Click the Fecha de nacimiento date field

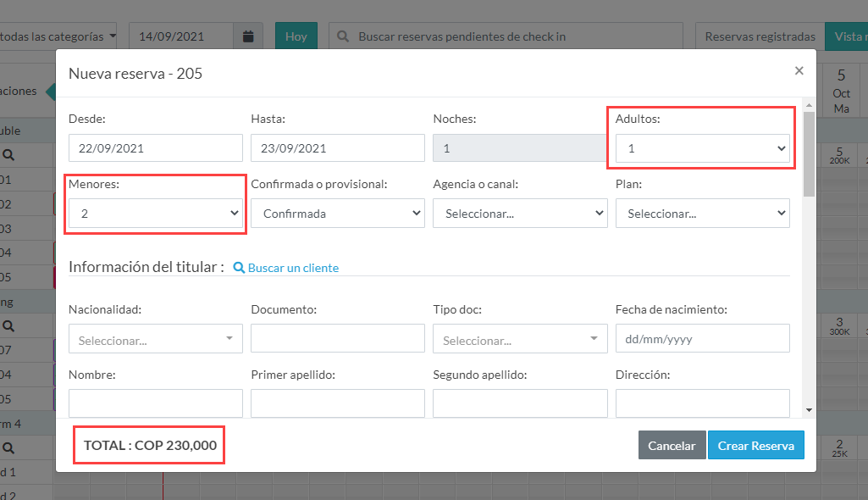(x=703, y=339)
